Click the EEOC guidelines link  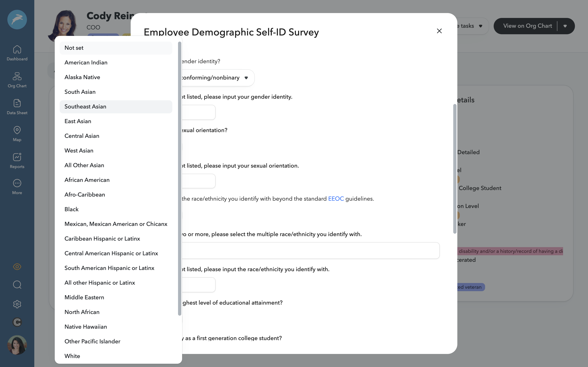[336, 199]
